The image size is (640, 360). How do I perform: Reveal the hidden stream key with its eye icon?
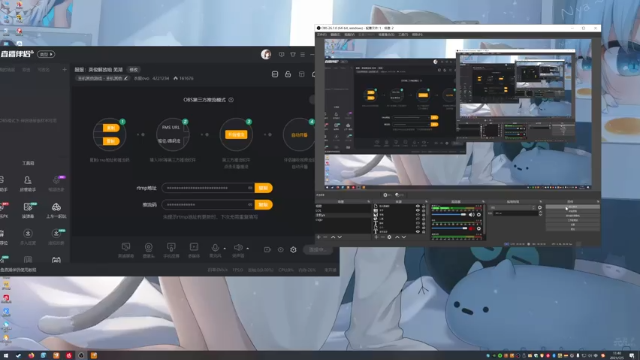coord(250,204)
